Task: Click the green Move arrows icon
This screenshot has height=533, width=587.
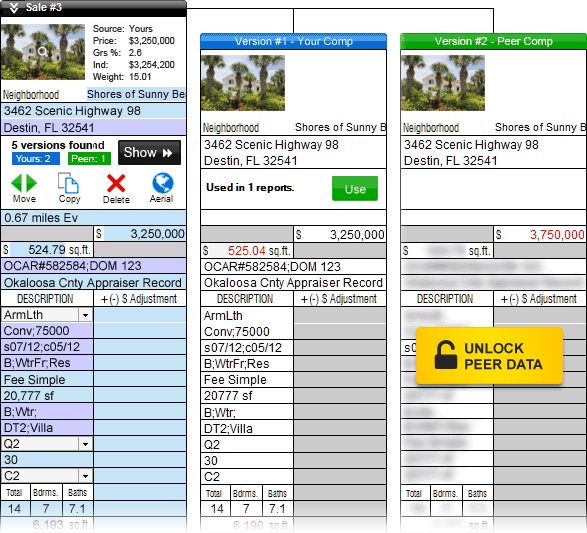Action: (x=24, y=183)
